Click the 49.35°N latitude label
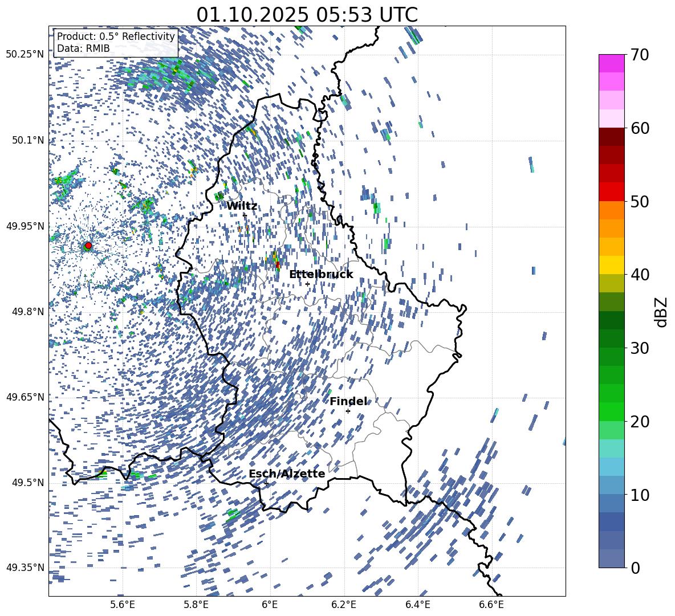Screen dimensions: 675x616 pos(25,568)
